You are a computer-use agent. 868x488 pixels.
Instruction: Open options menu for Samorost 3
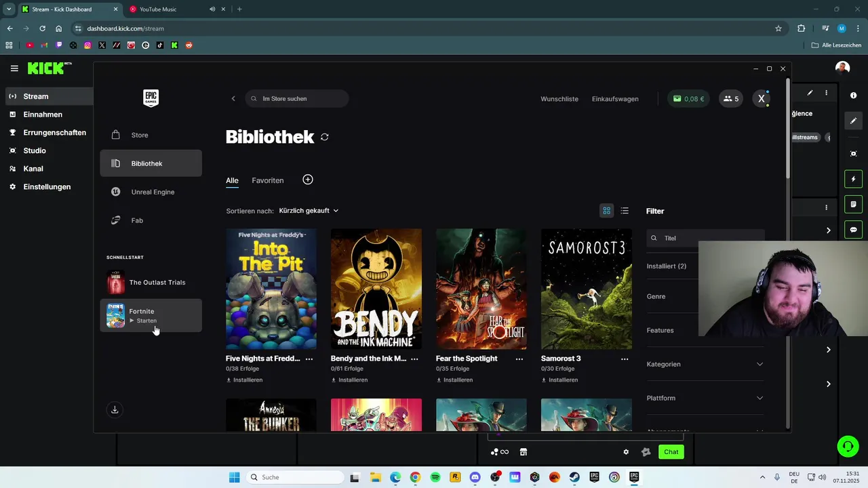point(625,359)
